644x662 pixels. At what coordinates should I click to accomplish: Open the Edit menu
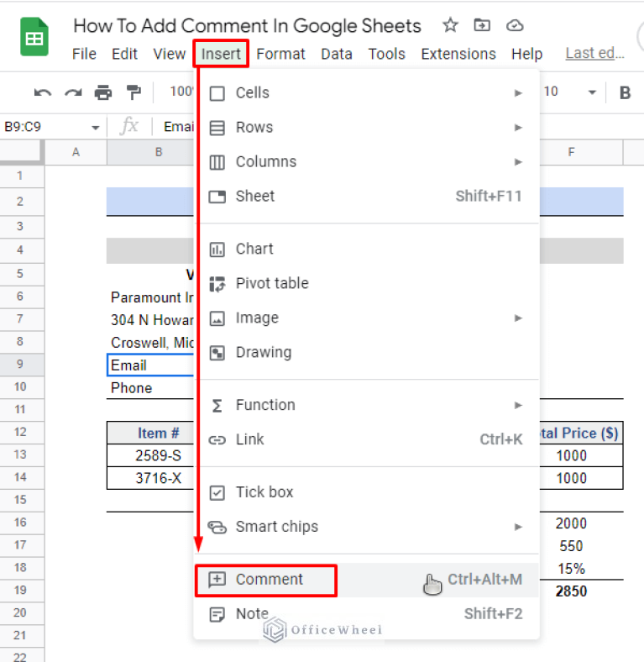tap(124, 54)
